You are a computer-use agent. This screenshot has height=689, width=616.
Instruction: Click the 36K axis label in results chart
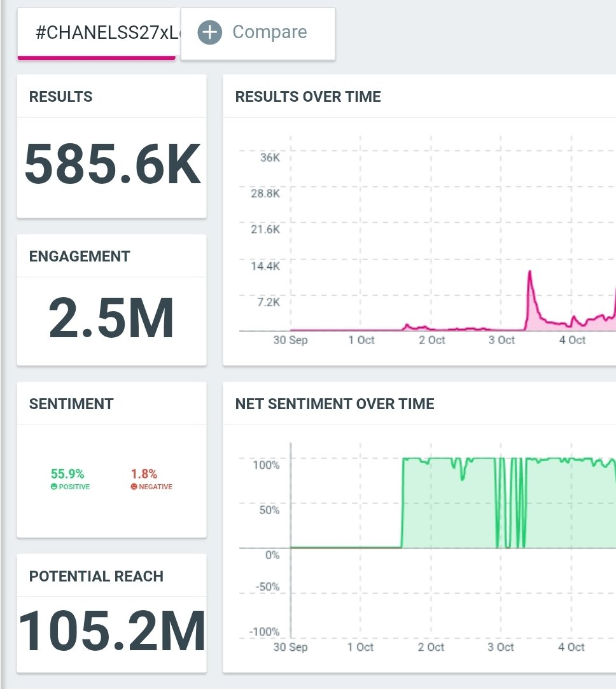click(270, 157)
